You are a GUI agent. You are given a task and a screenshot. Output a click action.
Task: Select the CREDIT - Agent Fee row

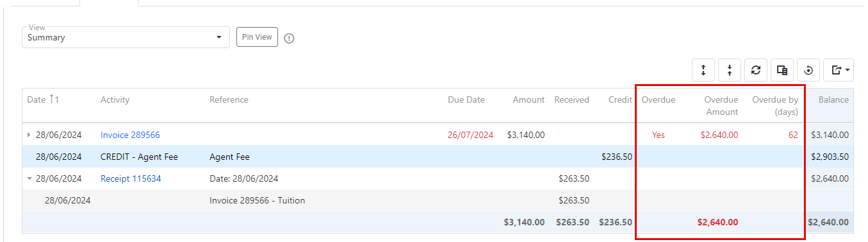coord(438,157)
